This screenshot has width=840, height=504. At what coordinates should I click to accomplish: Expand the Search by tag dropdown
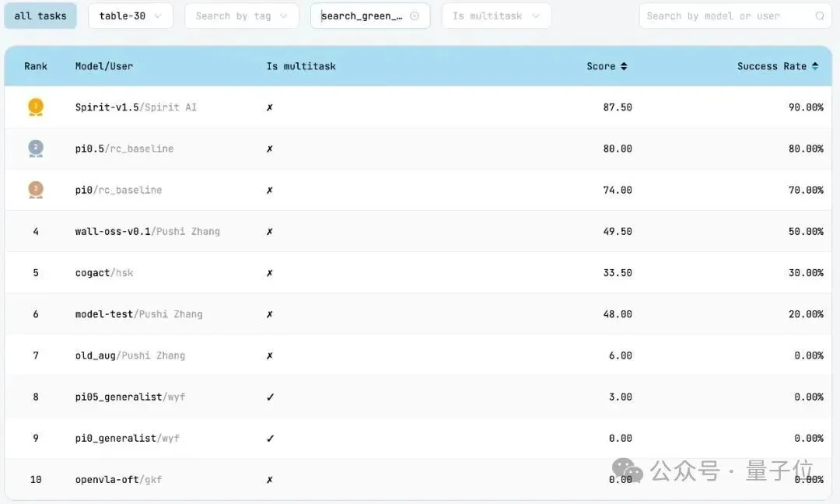tap(241, 15)
